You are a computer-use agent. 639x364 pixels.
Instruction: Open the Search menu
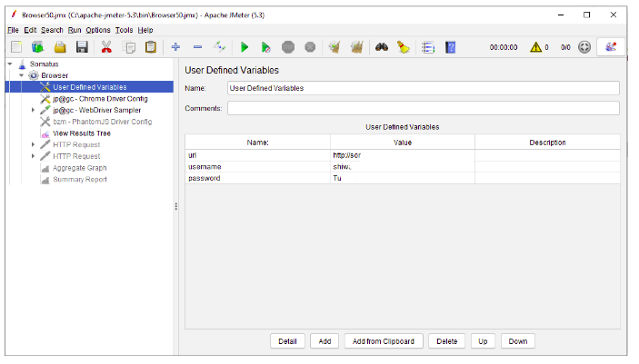click(x=52, y=30)
